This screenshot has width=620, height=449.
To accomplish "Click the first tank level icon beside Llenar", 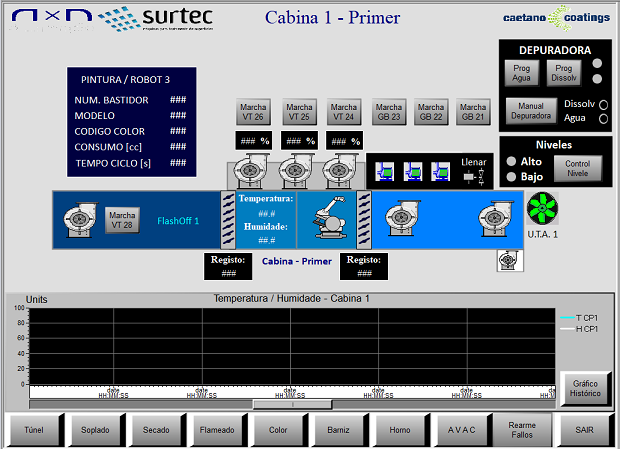I will [385, 172].
